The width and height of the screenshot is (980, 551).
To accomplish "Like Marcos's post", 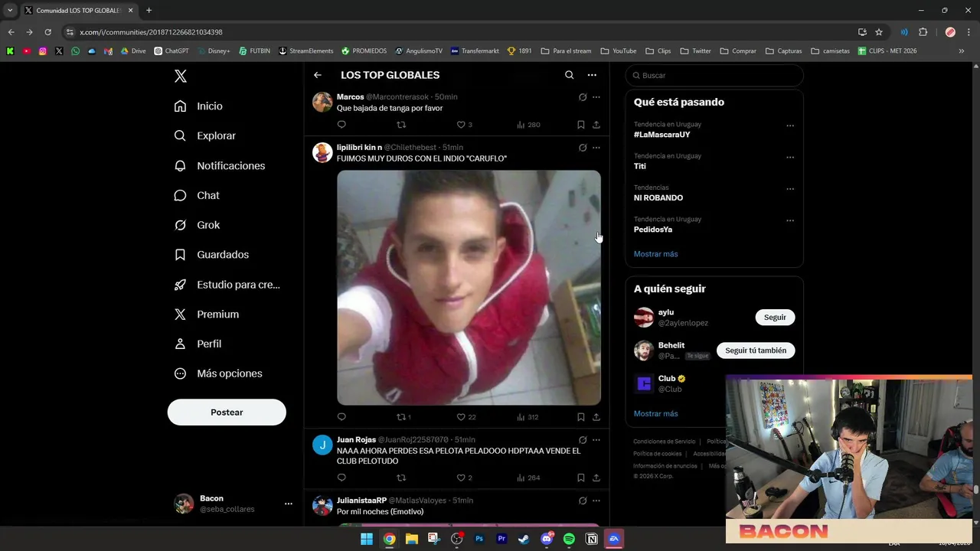I will pos(464,125).
